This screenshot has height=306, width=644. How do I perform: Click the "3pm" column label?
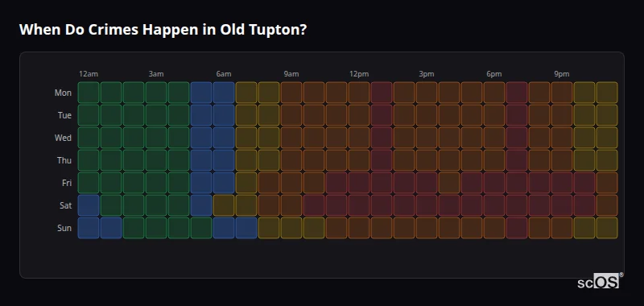pyautogui.click(x=427, y=74)
